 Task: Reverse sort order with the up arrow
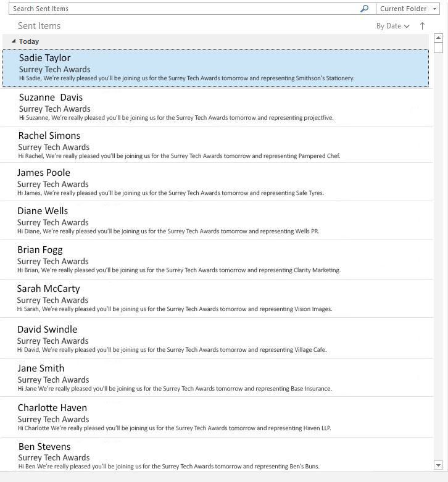[422, 26]
